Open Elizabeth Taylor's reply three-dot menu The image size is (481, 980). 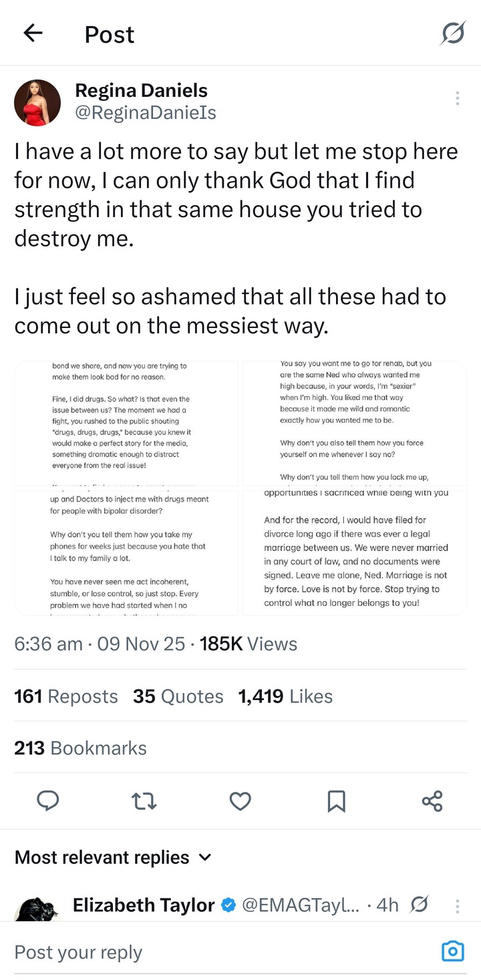[458, 906]
